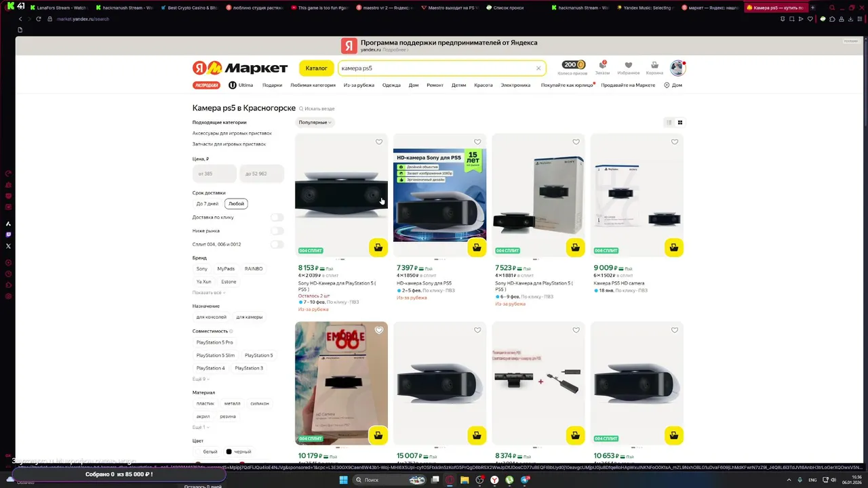The width and height of the screenshot is (868, 488).
Task: Open HD-камера Sony для PS5 product image
Action: pyautogui.click(x=440, y=195)
